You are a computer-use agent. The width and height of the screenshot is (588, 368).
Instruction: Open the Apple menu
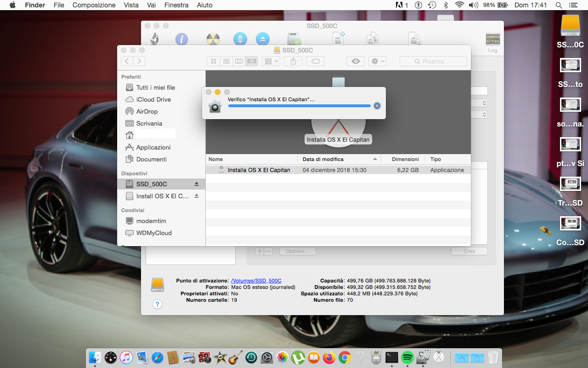coord(12,5)
